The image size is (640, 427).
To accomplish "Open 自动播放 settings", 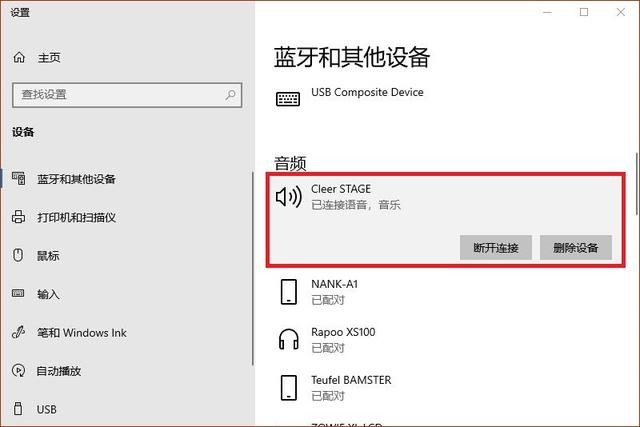I will tap(59, 371).
